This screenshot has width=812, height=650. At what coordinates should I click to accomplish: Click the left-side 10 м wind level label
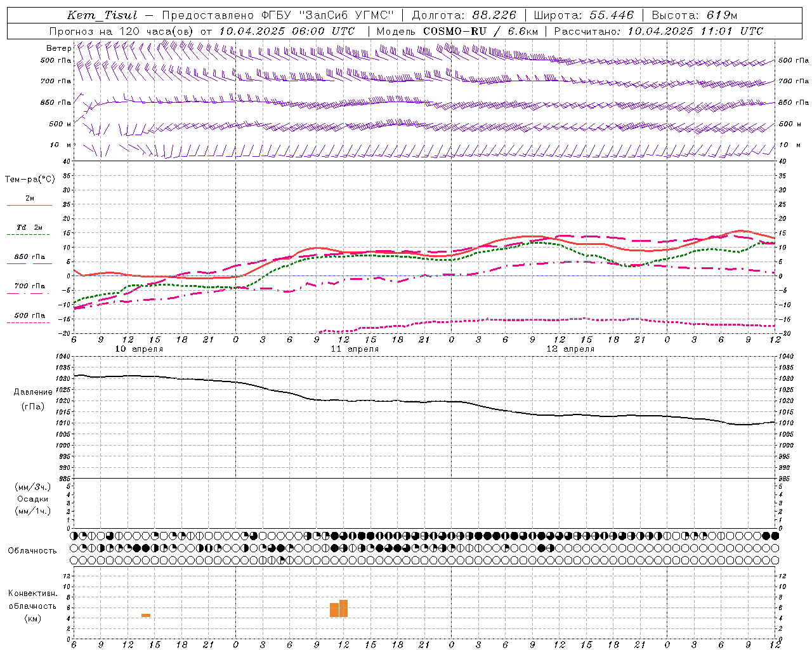[x=60, y=145]
